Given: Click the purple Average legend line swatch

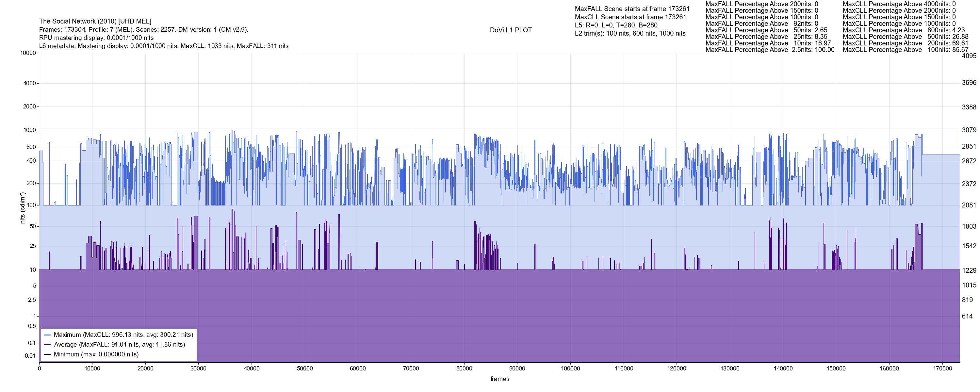Looking at the screenshot, I should 48,345.
